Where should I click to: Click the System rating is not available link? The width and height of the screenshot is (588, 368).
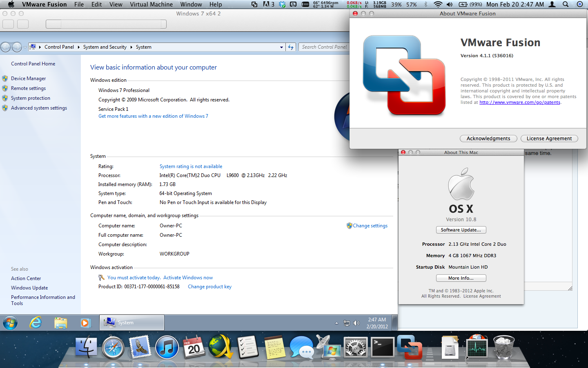pyautogui.click(x=191, y=166)
